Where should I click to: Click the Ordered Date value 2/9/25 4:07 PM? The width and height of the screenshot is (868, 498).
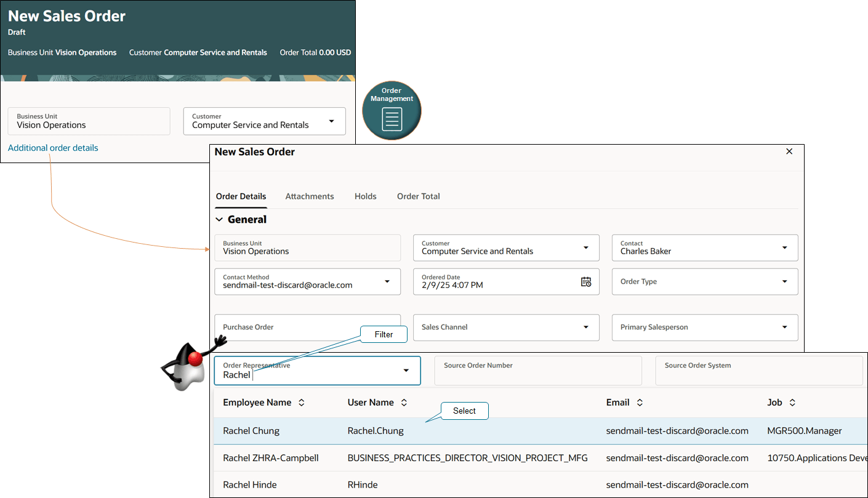tap(452, 285)
